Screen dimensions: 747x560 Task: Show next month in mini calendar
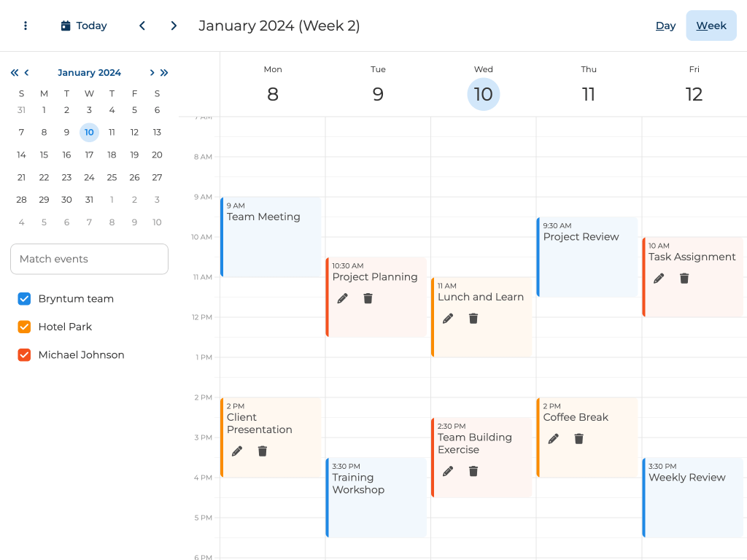152,72
